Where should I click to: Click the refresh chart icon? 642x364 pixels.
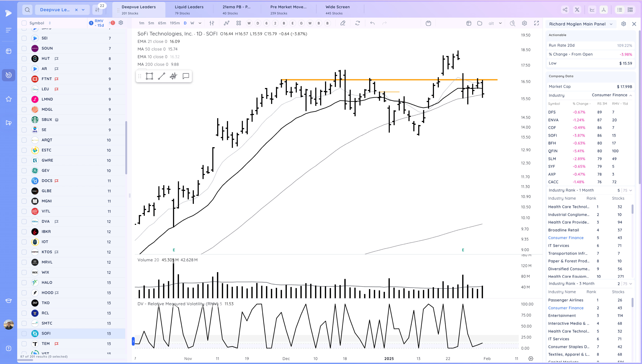[x=358, y=23]
